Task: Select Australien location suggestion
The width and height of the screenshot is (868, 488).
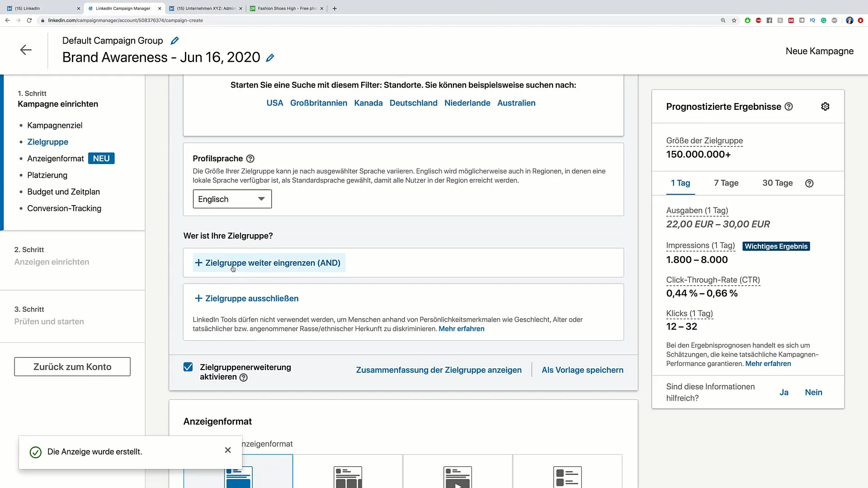Action: coord(516,103)
